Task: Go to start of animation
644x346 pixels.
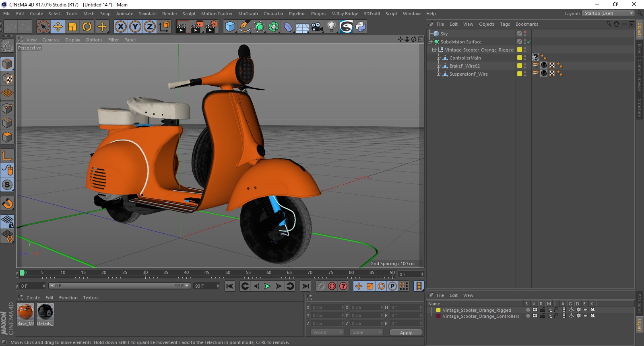Action: [230, 286]
